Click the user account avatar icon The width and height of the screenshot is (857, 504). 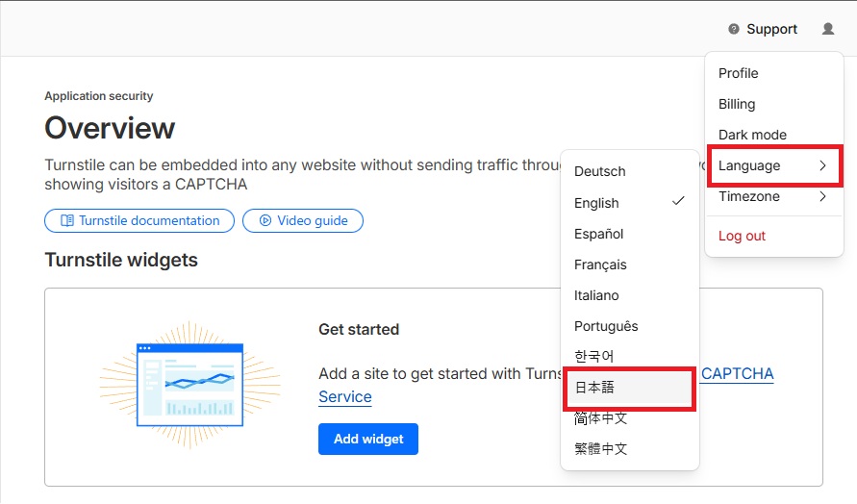click(828, 29)
